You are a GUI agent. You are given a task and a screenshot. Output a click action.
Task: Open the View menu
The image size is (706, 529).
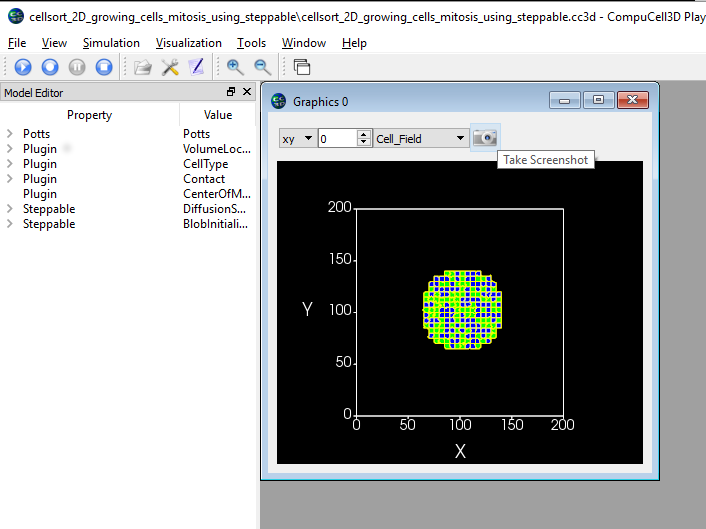point(54,43)
